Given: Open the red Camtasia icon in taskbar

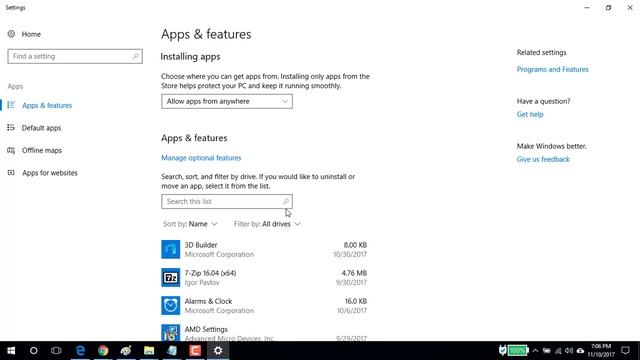Looking at the screenshot, I should click(195, 351).
